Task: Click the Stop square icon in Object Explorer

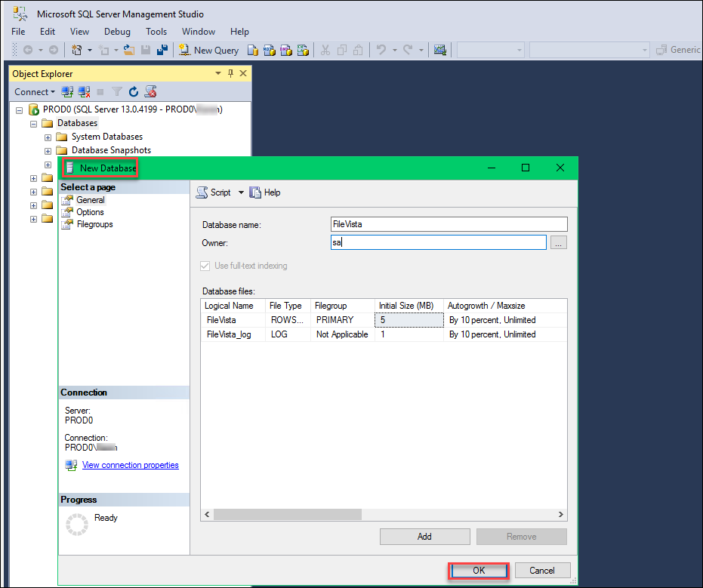Action: [100, 92]
